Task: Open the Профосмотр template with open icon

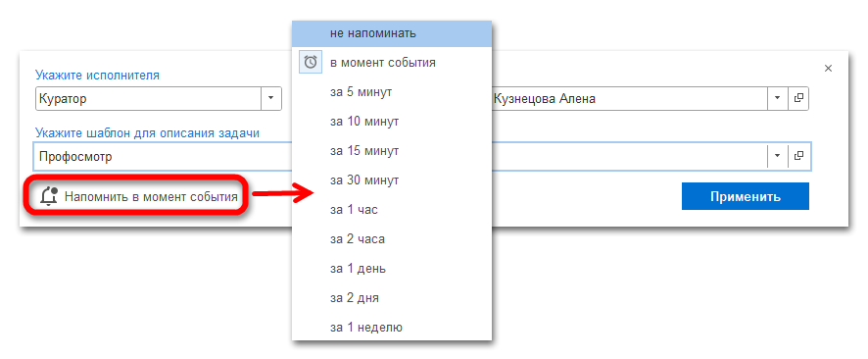Action: [798, 156]
